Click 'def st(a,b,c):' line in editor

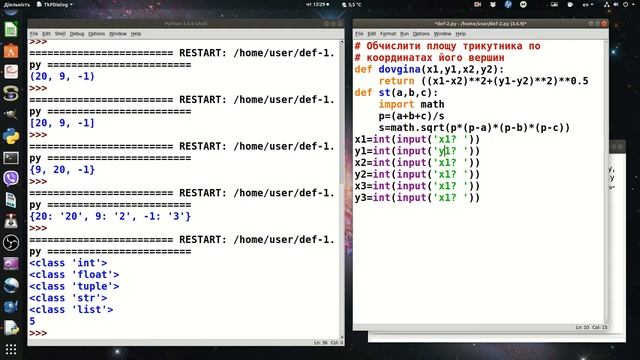396,93
